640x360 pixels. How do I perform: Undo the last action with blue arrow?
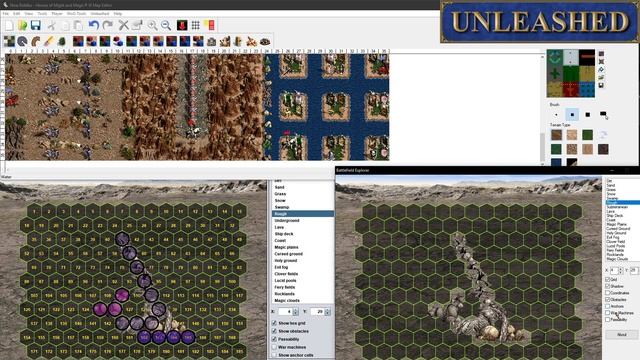pyautogui.click(x=94, y=25)
